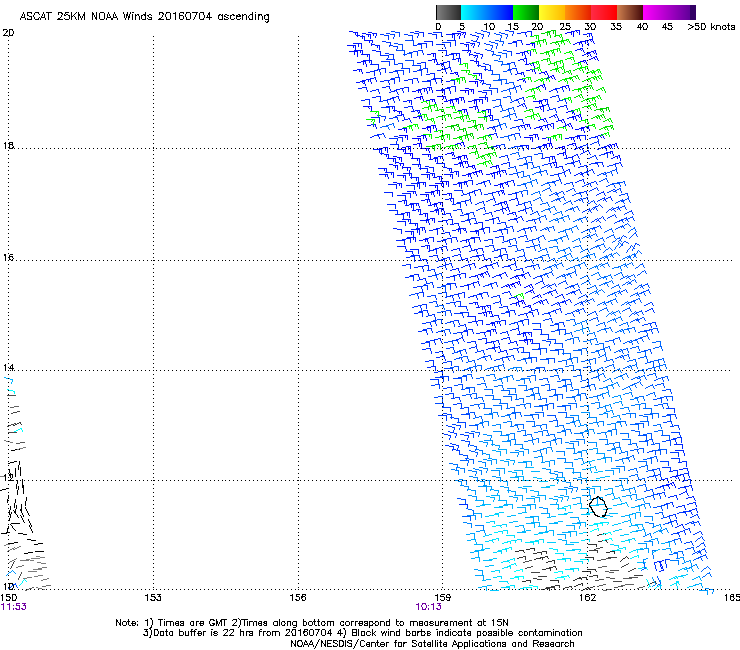The image size is (740, 650).
Task: Click the yellow 20-25 knots legend swatch
Action: point(552,12)
